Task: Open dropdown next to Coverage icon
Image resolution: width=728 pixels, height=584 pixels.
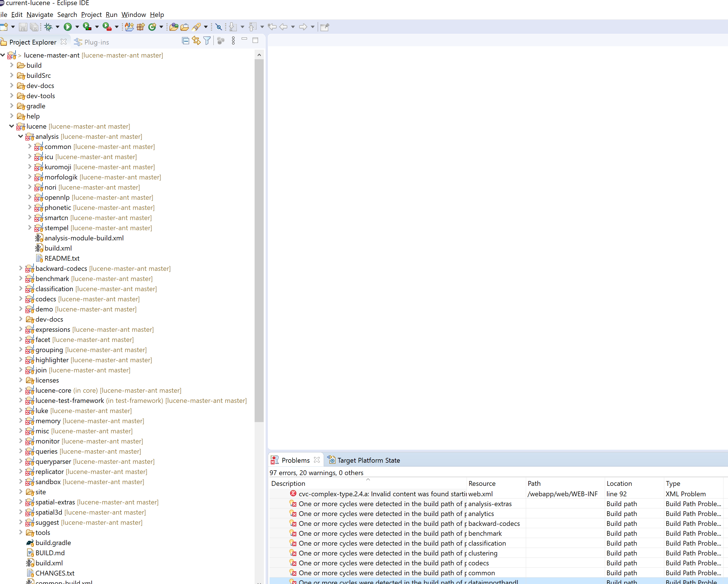Action: [x=97, y=27]
